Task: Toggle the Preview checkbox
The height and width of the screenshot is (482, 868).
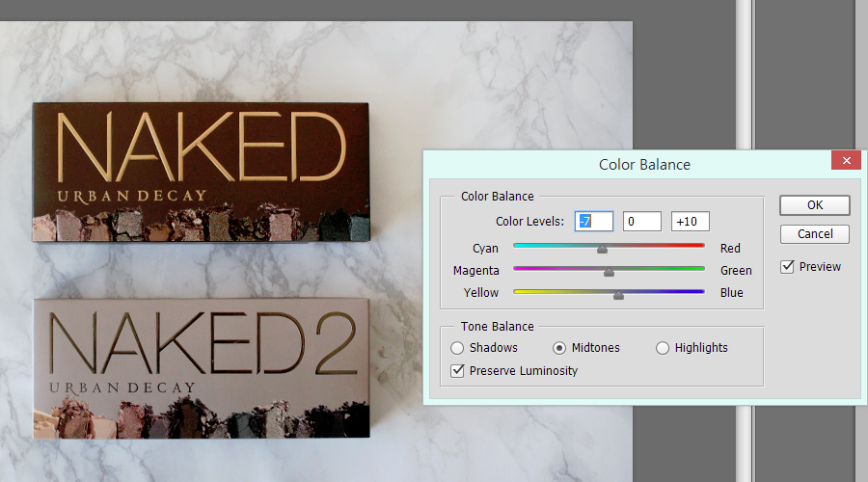Action: pyautogui.click(x=788, y=267)
